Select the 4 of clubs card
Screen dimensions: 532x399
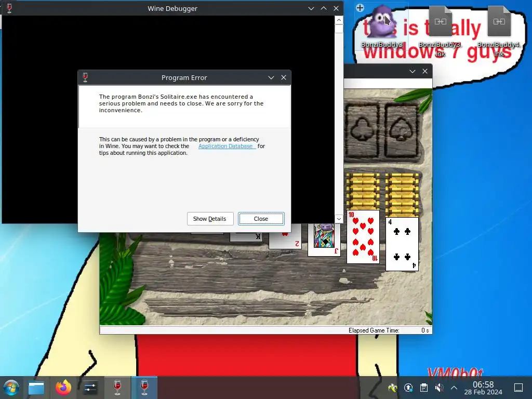[402, 244]
